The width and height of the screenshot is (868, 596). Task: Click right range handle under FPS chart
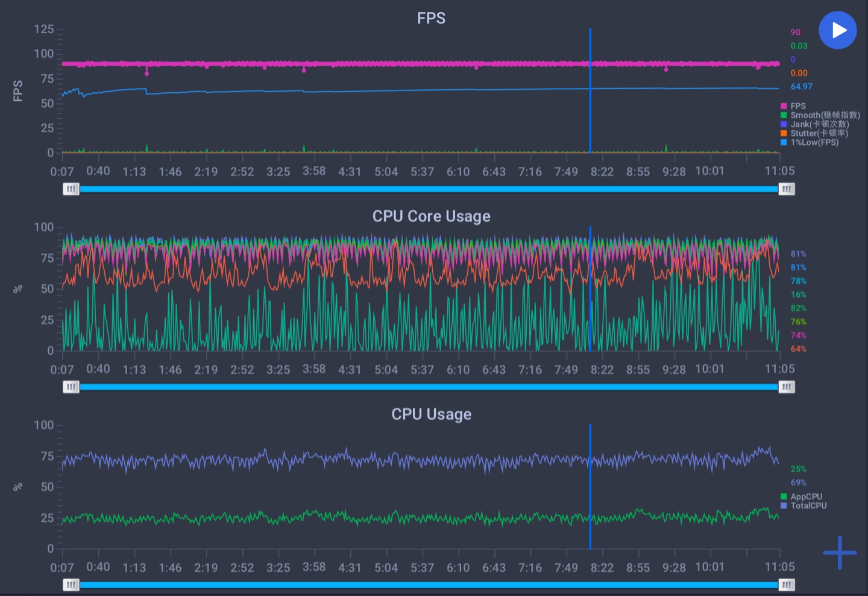pos(787,189)
